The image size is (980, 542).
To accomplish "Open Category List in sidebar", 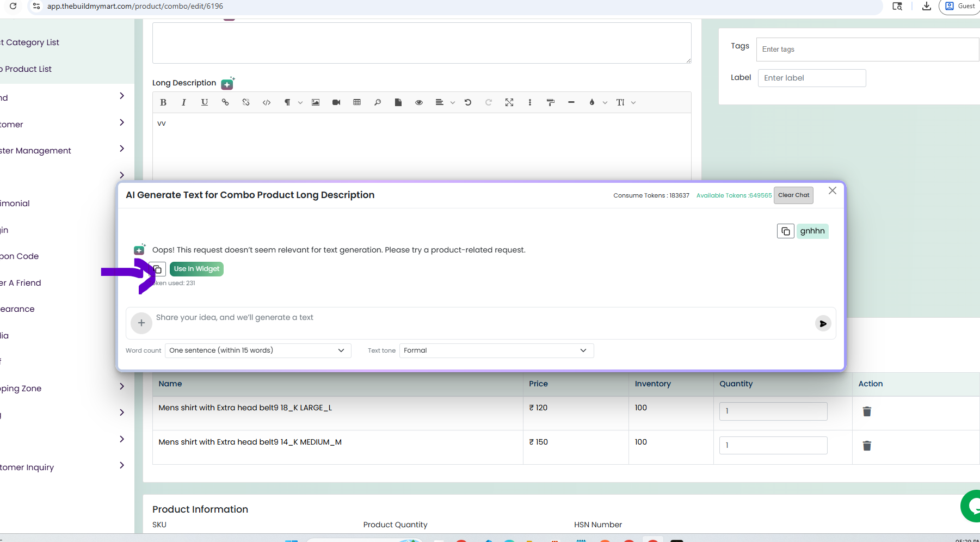I will tap(30, 42).
